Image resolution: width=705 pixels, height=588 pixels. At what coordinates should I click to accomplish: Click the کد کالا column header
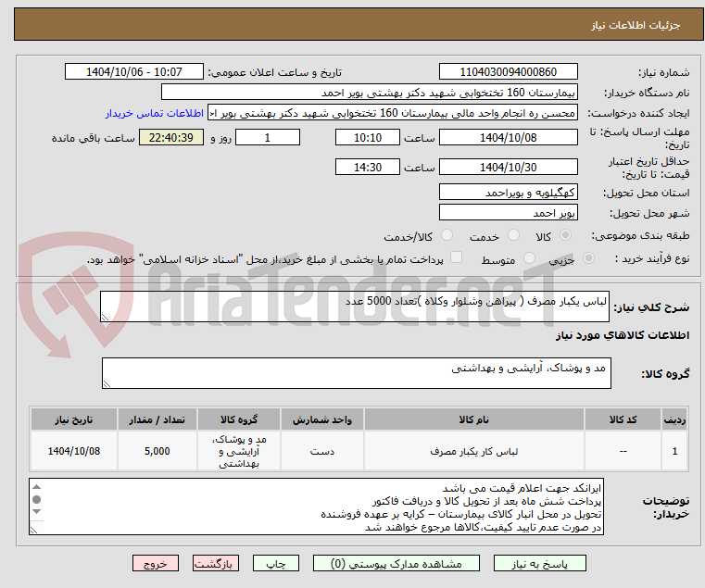pyautogui.click(x=623, y=419)
